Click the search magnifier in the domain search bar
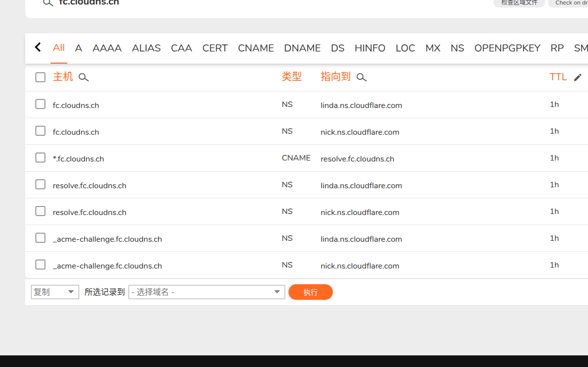Image resolution: width=588 pixels, height=367 pixels. click(47, 3)
